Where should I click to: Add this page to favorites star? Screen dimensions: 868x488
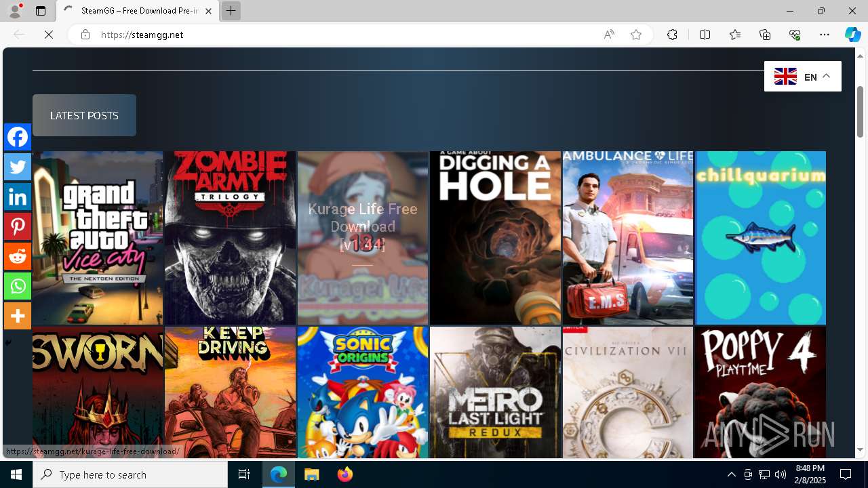coord(636,35)
